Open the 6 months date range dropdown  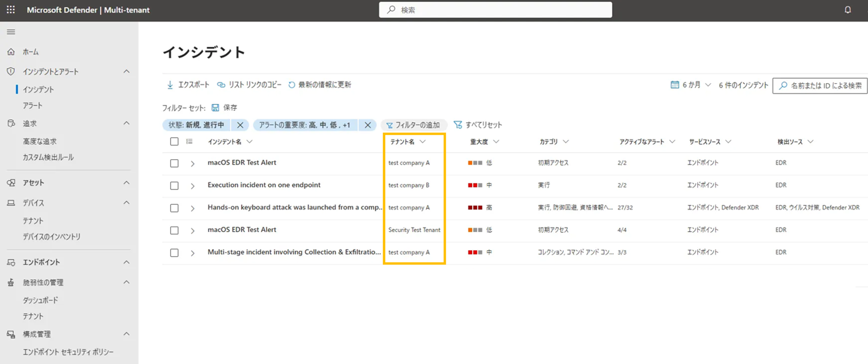tap(691, 85)
